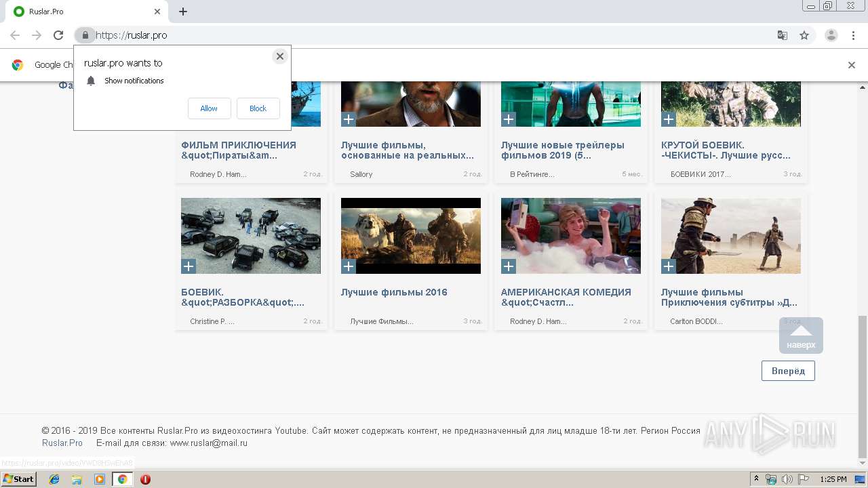Click the padlock site info icon
The image size is (868, 488).
point(85,35)
